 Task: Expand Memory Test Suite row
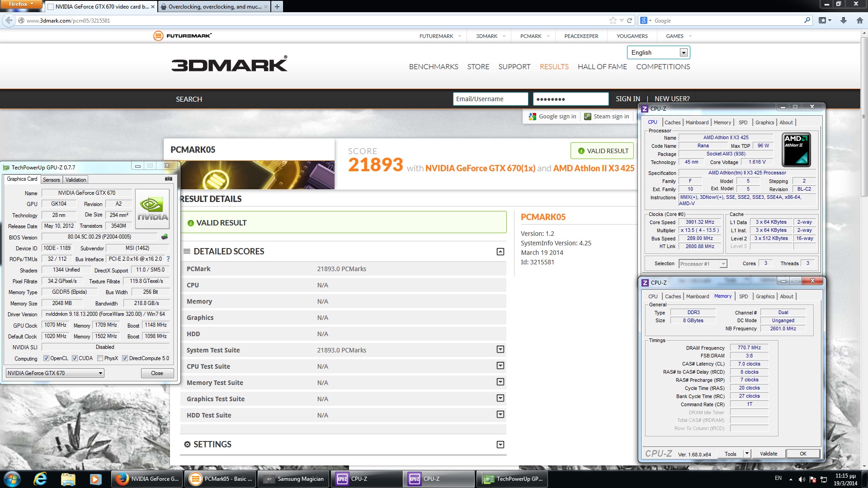coord(500,382)
